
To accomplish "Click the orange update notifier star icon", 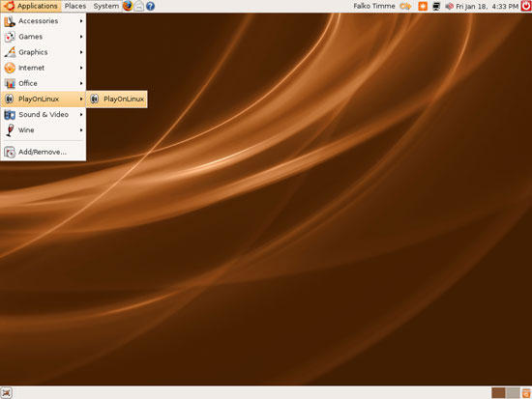I will pos(423,6).
